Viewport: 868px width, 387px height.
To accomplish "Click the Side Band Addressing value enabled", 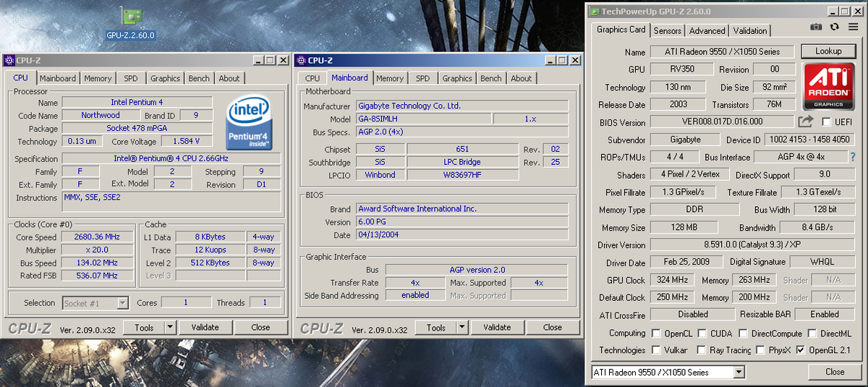I will (415, 295).
